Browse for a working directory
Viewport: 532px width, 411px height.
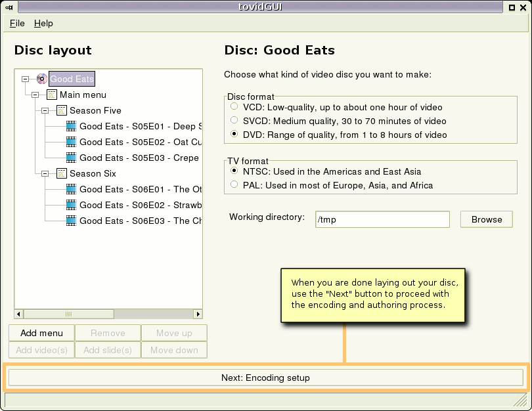(x=486, y=219)
